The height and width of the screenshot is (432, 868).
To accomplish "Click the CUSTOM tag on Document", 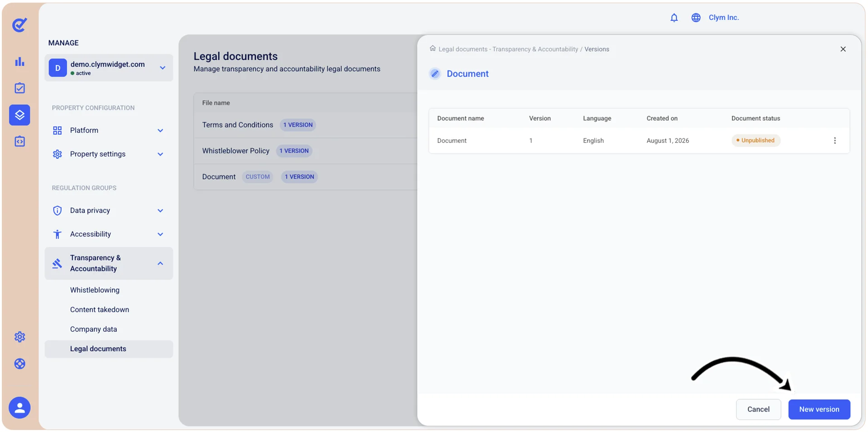I will pyautogui.click(x=258, y=177).
